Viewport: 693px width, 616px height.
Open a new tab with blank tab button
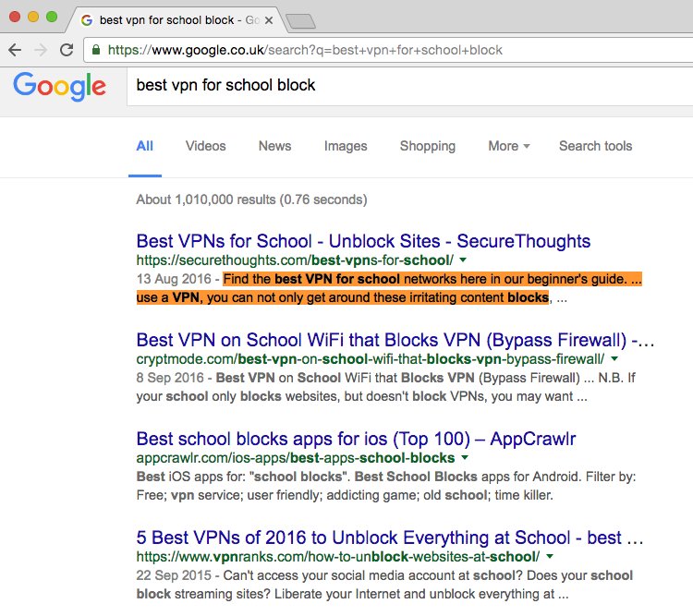(300, 20)
